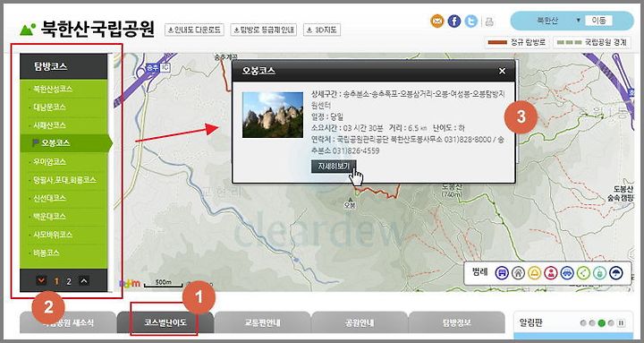Viewport: 644px width, 343px height.
Task: Share via the Facebook icon
Action: click(x=453, y=21)
